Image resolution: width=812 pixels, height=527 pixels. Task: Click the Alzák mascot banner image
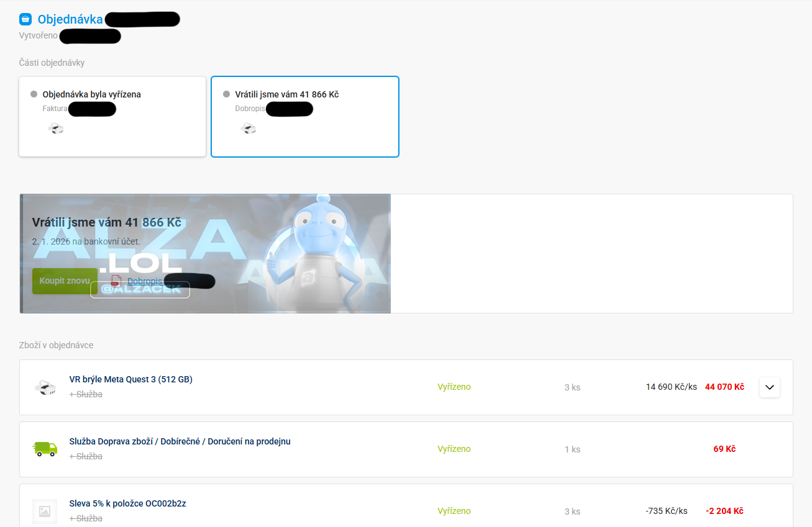pyautogui.click(x=206, y=253)
